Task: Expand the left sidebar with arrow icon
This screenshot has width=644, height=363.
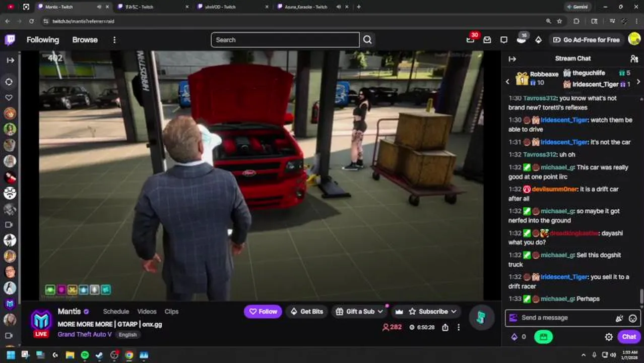Action: 10,60
